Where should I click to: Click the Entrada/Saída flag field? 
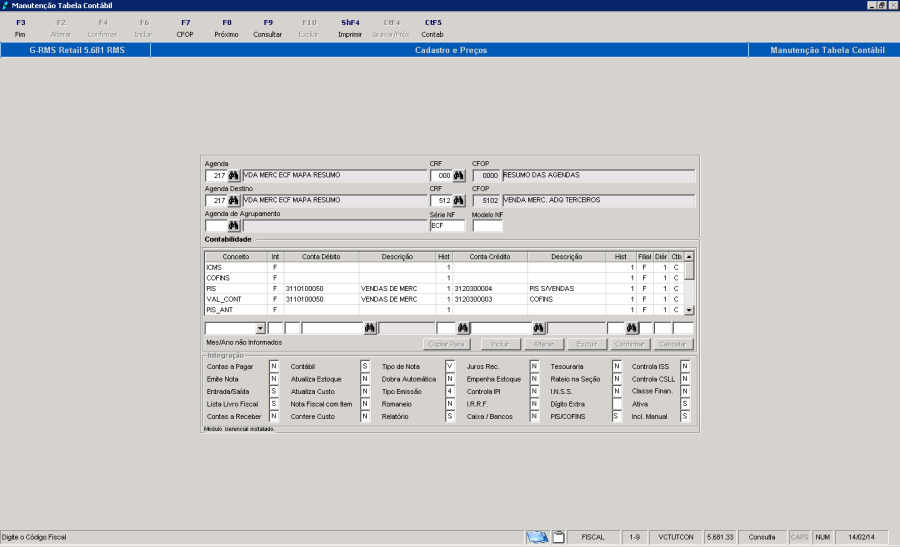pyautogui.click(x=274, y=391)
